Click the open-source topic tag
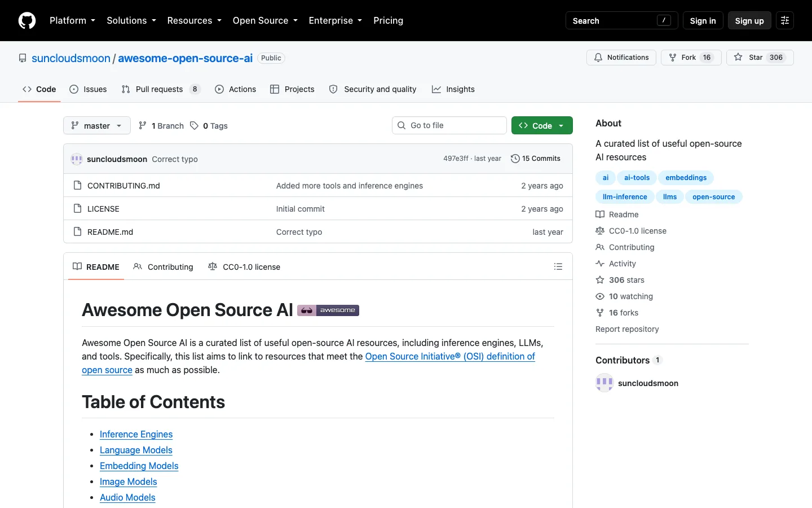The height and width of the screenshot is (508, 812). pyautogui.click(x=713, y=197)
